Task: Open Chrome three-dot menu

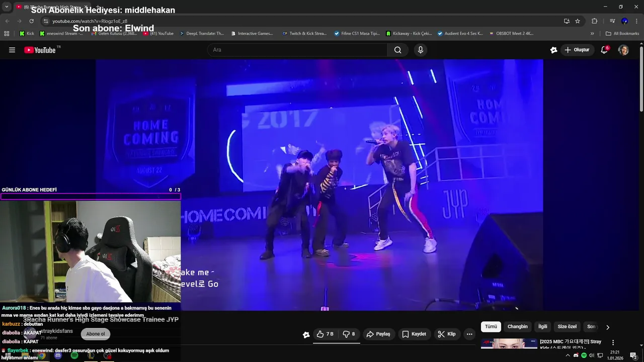Action: click(636, 21)
